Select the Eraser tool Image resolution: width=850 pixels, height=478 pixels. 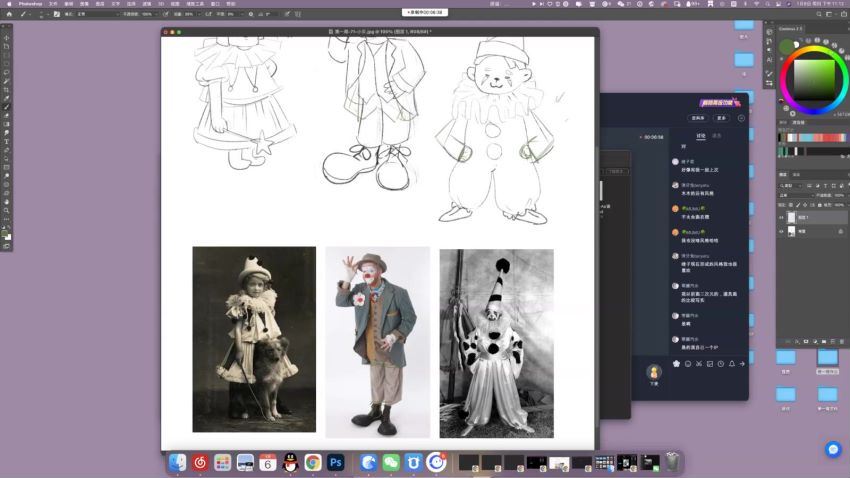click(7, 115)
